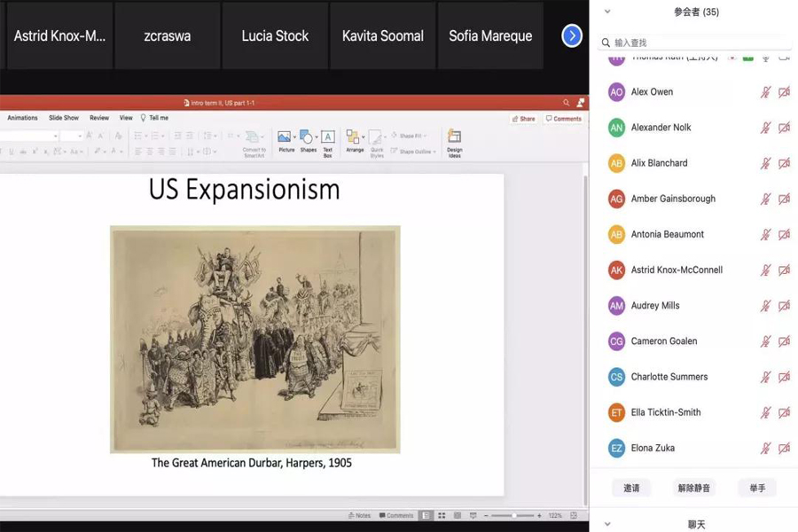Click the 举手 raise hand button
Image resolution: width=798 pixels, height=532 pixels.
click(757, 489)
